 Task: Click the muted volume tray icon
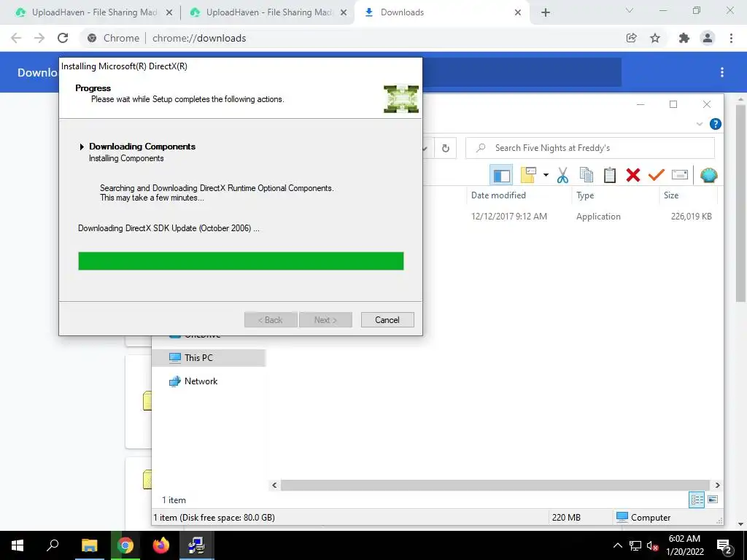pyautogui.click(x=652, y=545)
